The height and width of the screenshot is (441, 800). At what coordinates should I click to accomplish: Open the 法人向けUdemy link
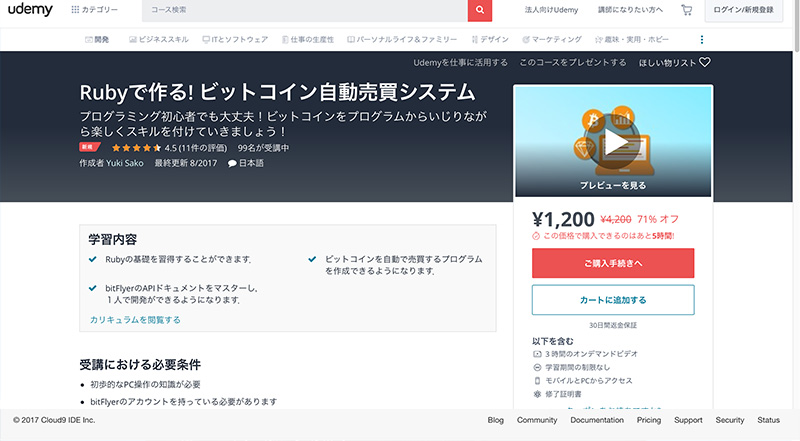(x=551, y=10)
